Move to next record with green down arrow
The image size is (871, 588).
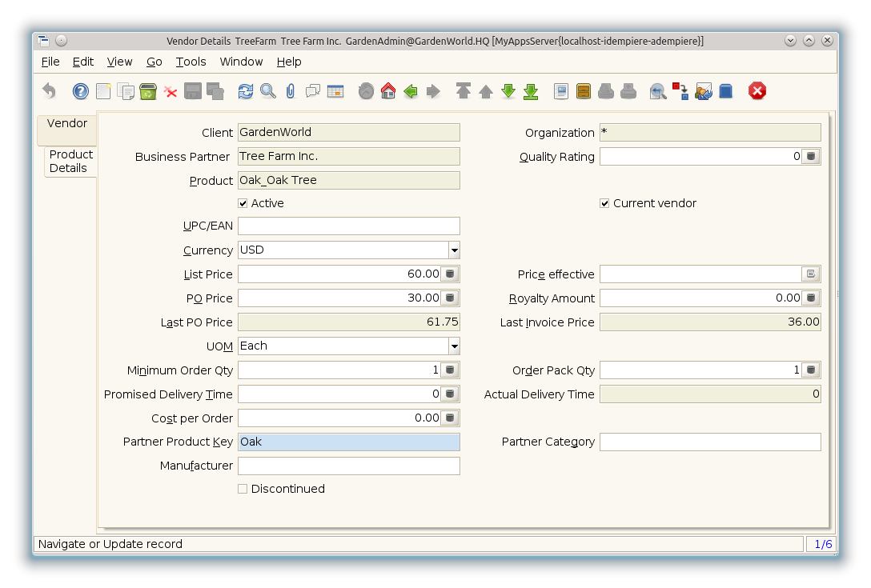[508, 91]
